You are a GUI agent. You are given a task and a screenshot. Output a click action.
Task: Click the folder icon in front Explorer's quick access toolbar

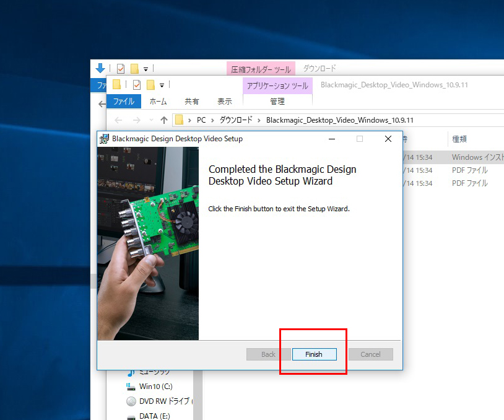pyautogui.click(x=116, y=85)
